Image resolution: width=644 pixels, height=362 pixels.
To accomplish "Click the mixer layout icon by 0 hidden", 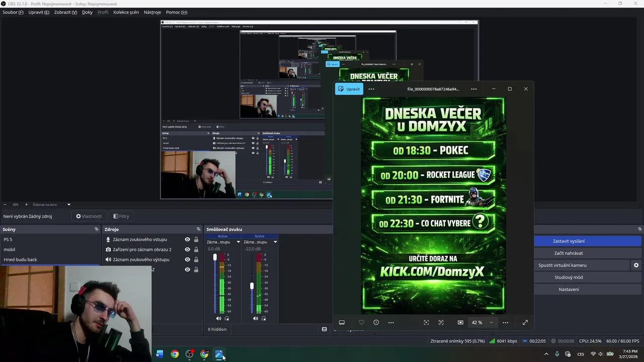I will pos(325,329).
